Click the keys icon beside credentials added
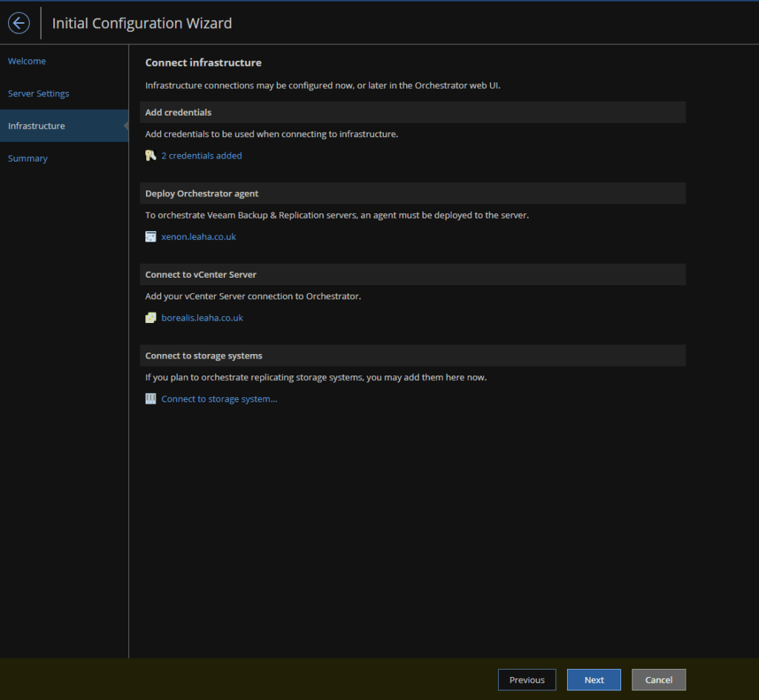The image size is (759, 700). tap(150, 156)
